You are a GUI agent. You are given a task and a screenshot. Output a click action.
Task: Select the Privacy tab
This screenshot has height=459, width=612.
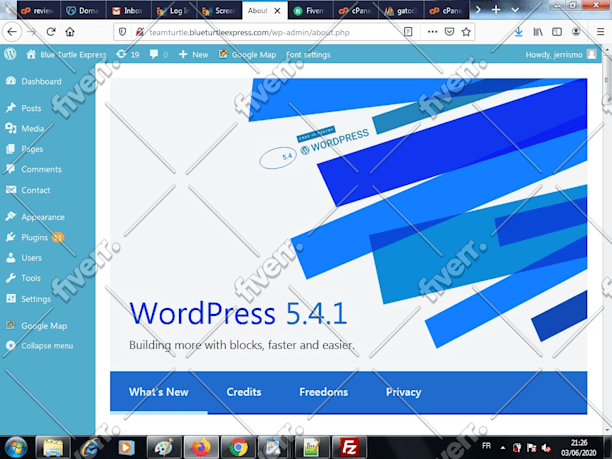[404, 392]
